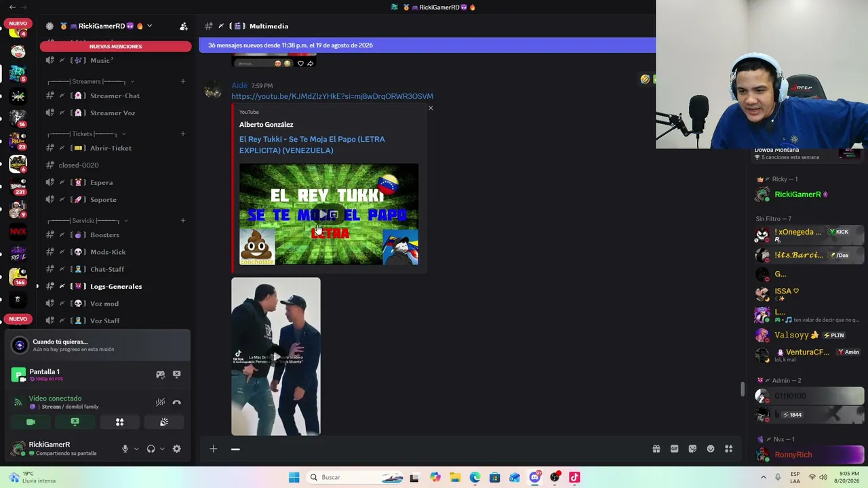Go back with the arrow at top left
The height and width of the screenshot is (488, 868).
click(12, 7)
